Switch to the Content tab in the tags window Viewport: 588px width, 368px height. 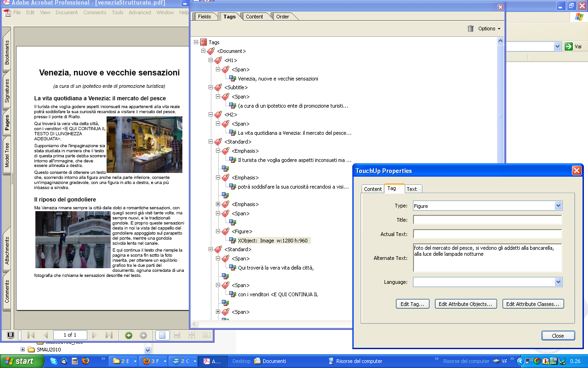coord(254,17)
